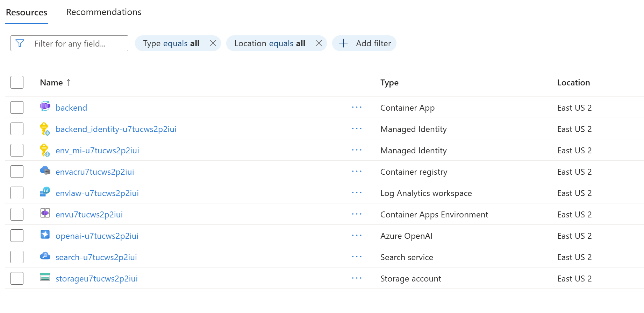Open more options for envu7tucws2p2iui row
Viewport: 644px width, 313px height.
(x=357, y=214)
